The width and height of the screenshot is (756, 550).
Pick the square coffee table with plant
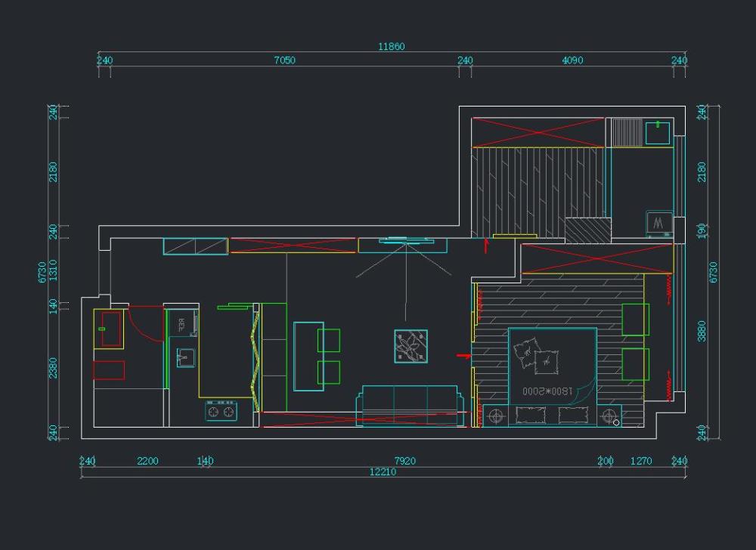[x=411, y=347]
